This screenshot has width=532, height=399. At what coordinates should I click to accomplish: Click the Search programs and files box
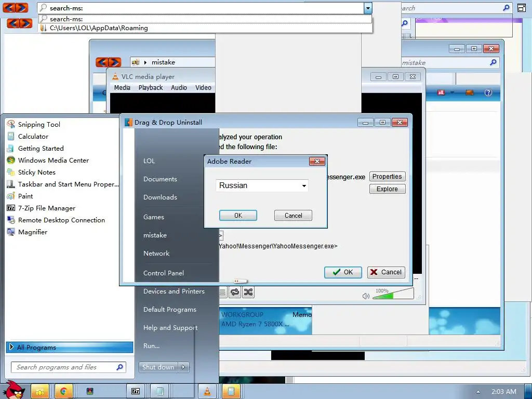pyautogui.click(x=69, y=367)
